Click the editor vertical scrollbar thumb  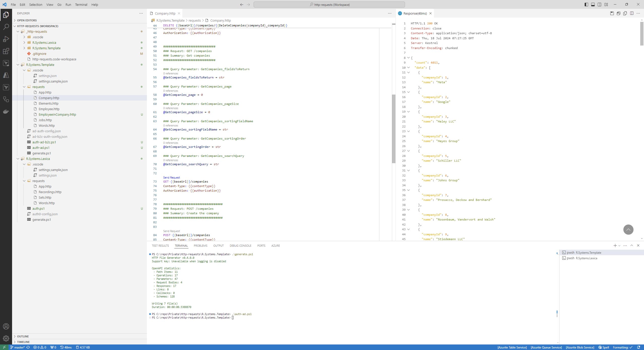tap(394, 128)
